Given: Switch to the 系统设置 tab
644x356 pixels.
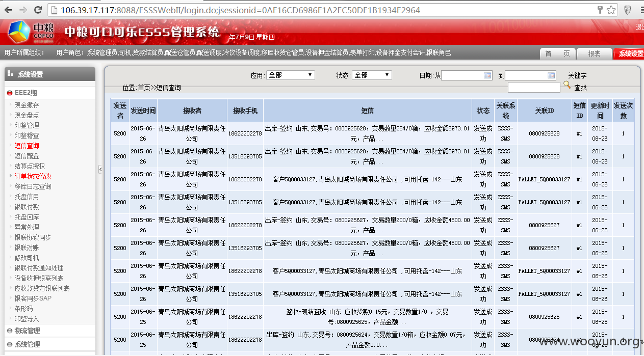Looking at the screenshot, I should click(629, 53).
